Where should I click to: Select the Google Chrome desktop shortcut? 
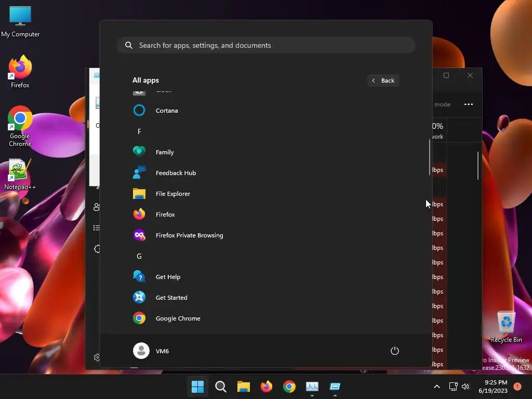[x=20, y=126]
